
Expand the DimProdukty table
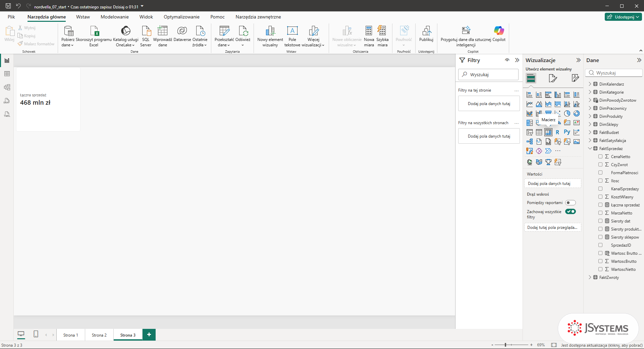pos(590,116)
